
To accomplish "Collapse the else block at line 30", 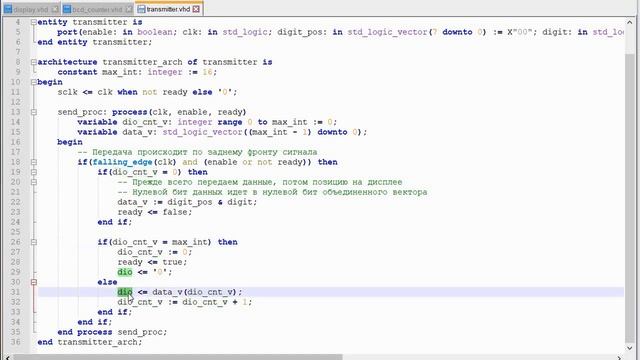I will 34,282.
